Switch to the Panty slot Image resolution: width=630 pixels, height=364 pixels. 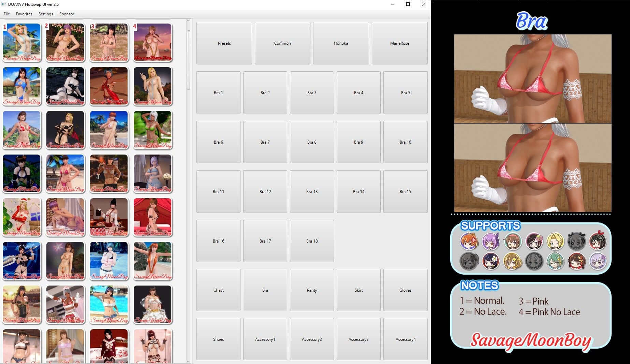312,290
